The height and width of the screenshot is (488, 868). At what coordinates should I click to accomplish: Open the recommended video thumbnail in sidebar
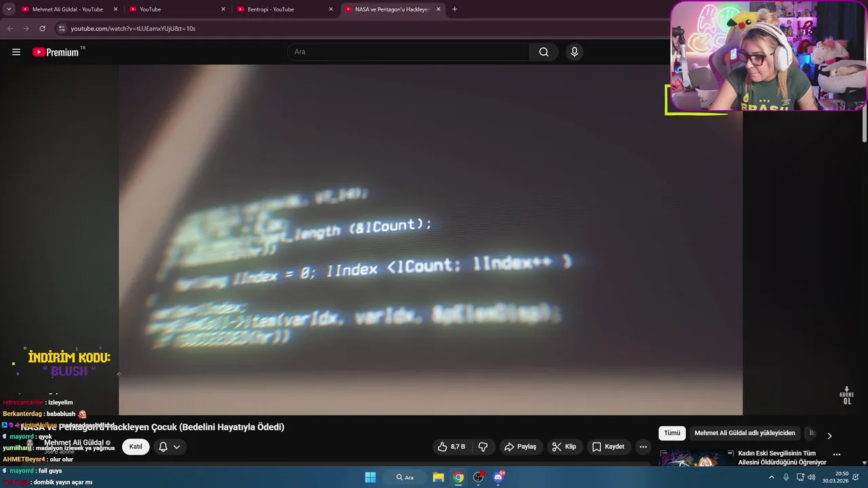click(x=696, y=458)
